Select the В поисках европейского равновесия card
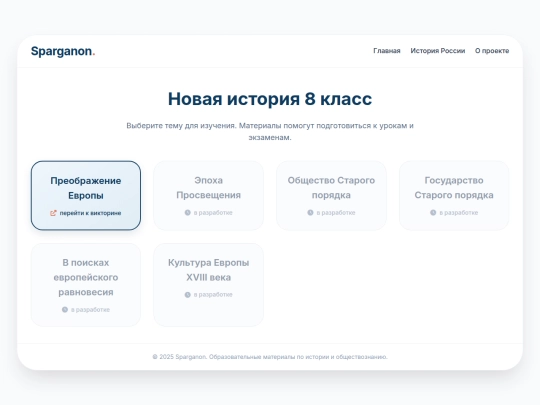 (86, 285)
